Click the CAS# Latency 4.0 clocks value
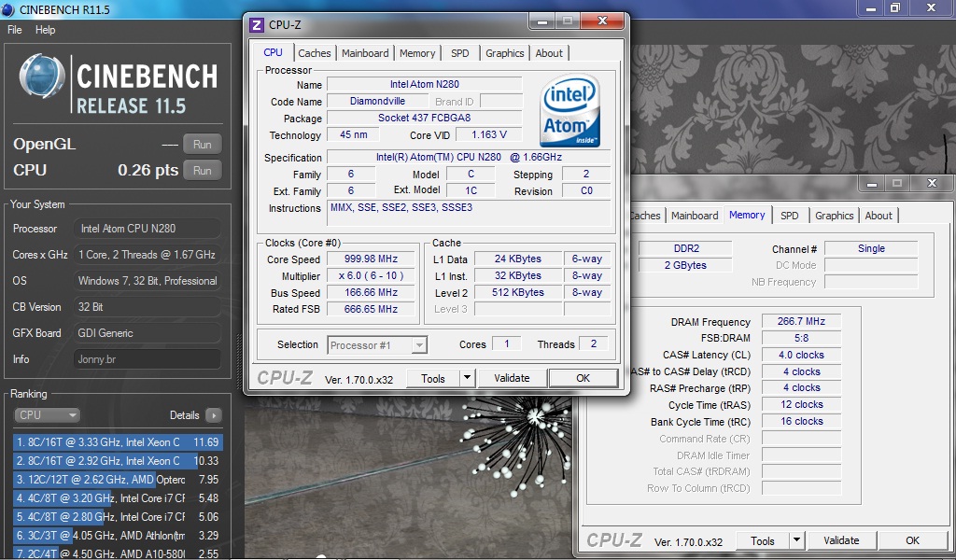 (801, 355)
